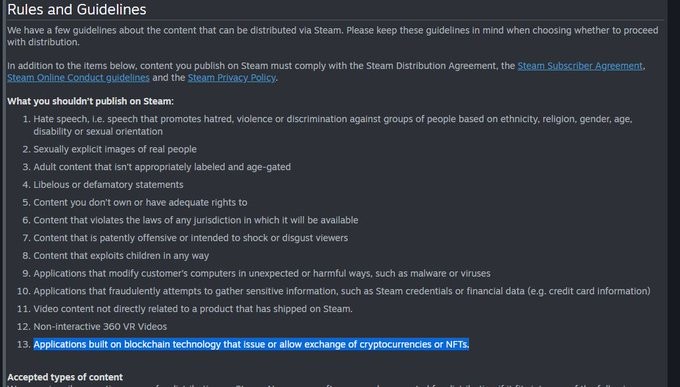Screen dimensions: 680x387
Task: Click the rule about violating jurisdiction laws
Action: pyautogui.click(x=196, y=220)
